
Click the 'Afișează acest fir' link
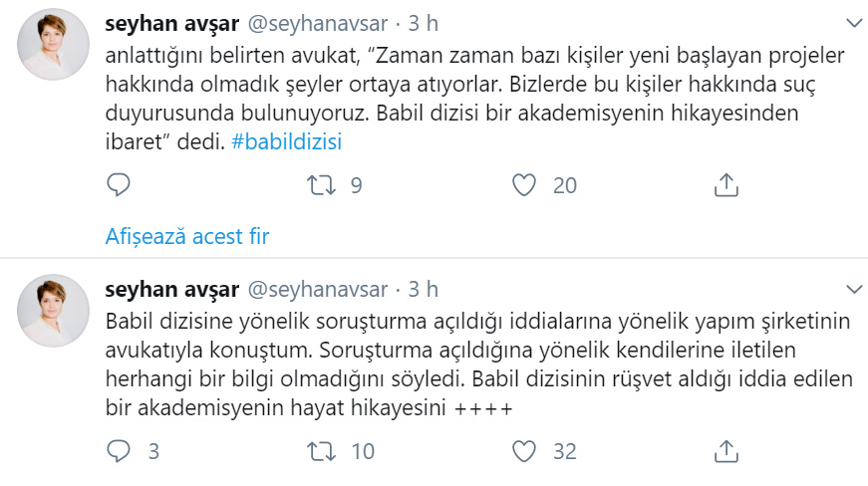pyautogui.click(x=187, y=237)
